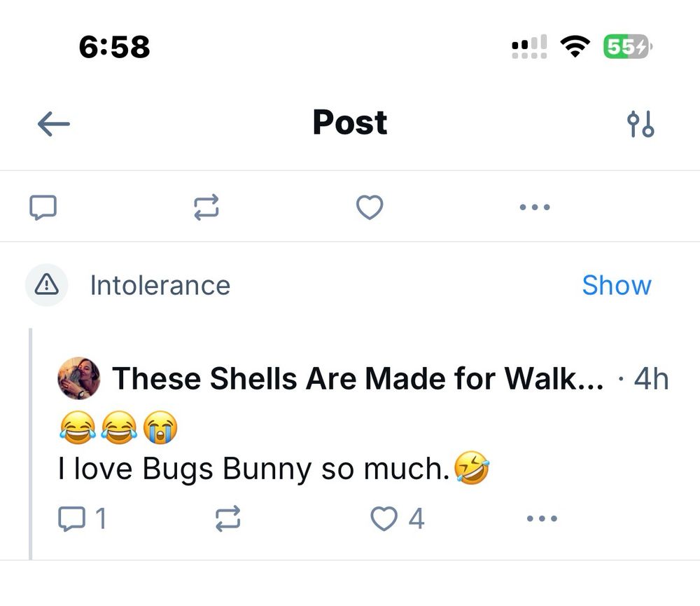
Task: Repost the Bugs Bunny post
Action: (227, 519)
